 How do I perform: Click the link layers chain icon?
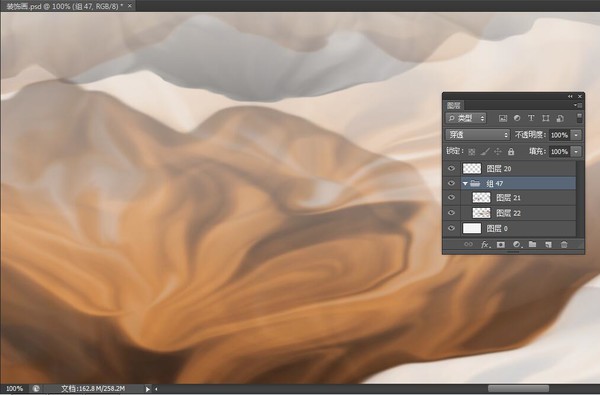coord(468,244)
